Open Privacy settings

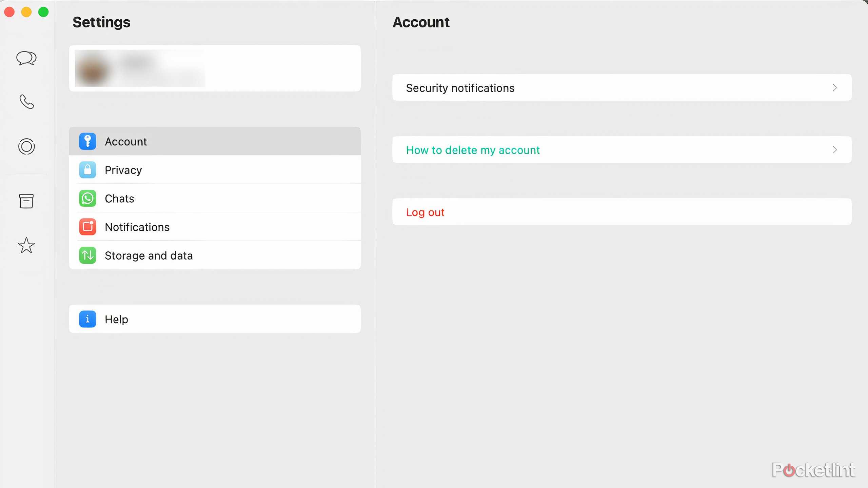215,170
